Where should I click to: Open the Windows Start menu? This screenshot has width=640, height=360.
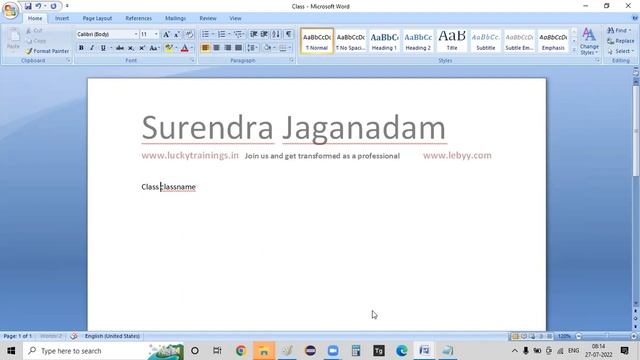(x=11, y=351)
